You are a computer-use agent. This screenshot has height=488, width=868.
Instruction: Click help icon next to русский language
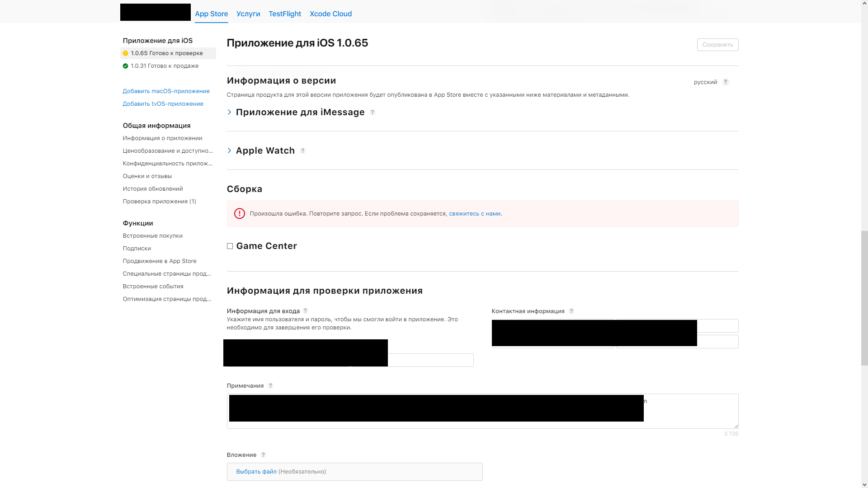point(726,82)
